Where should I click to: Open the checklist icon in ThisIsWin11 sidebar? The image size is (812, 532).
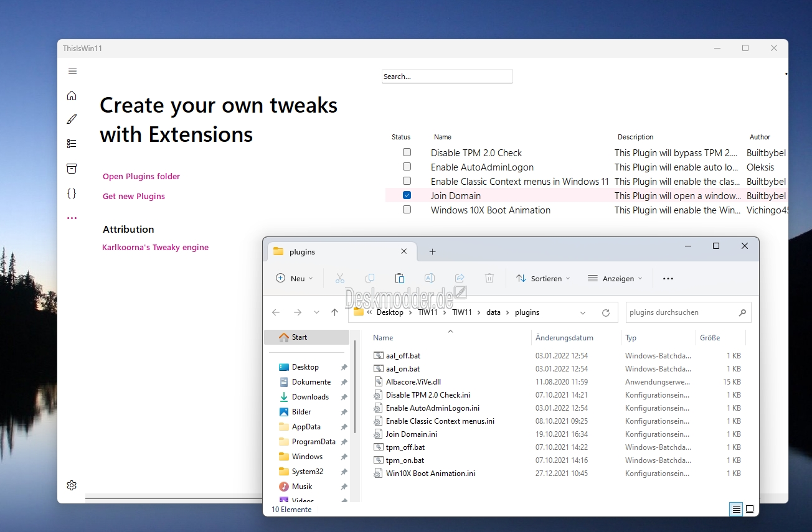coord(72,144)
